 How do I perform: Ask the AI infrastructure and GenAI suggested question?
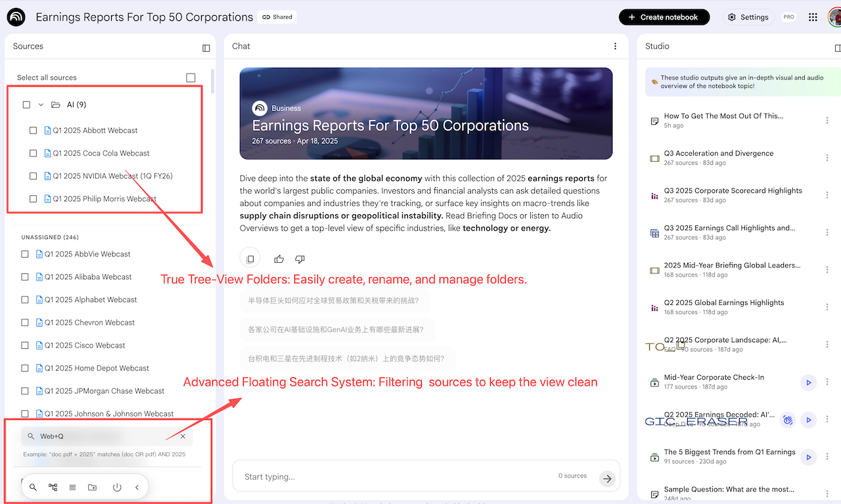point(336,329)
